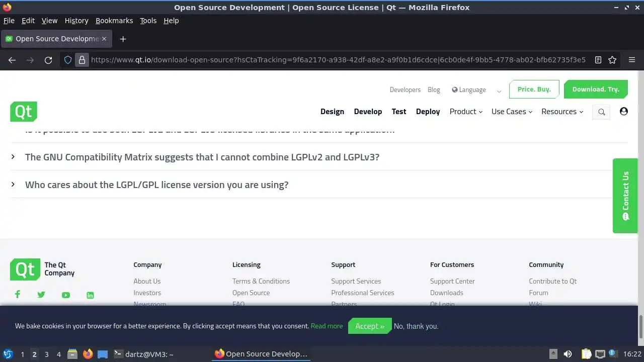Click the footer Qt Company logo
The width and height of the screenshot is (644, 362).
coord(42,269)
